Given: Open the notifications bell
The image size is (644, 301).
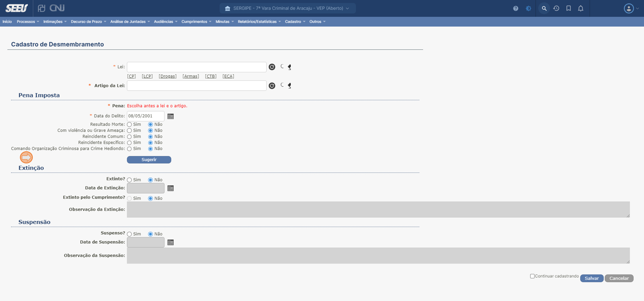Looking at the screenshot, I should [x=581, y=8].
